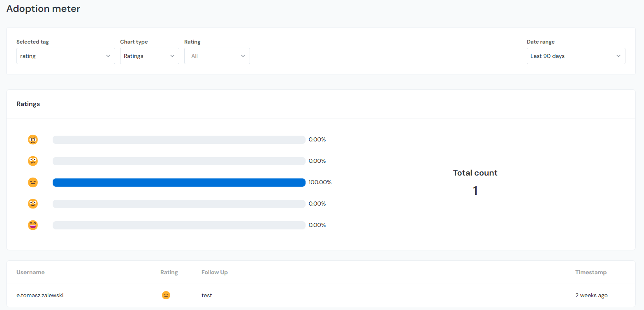The height and width of the screenshot is (310, 644).
Task: Open the Chart type dropdown
Action: pyautogui.click(x=149, y=56)
